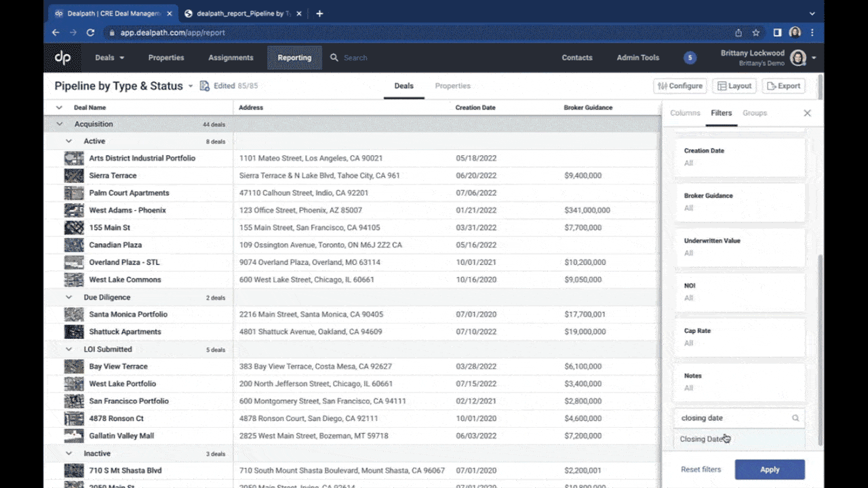Image resolution: width=868 pixels, height=488 pixels.
Task: Open the Creation Date filter
Action: click(x=739, y=158)
